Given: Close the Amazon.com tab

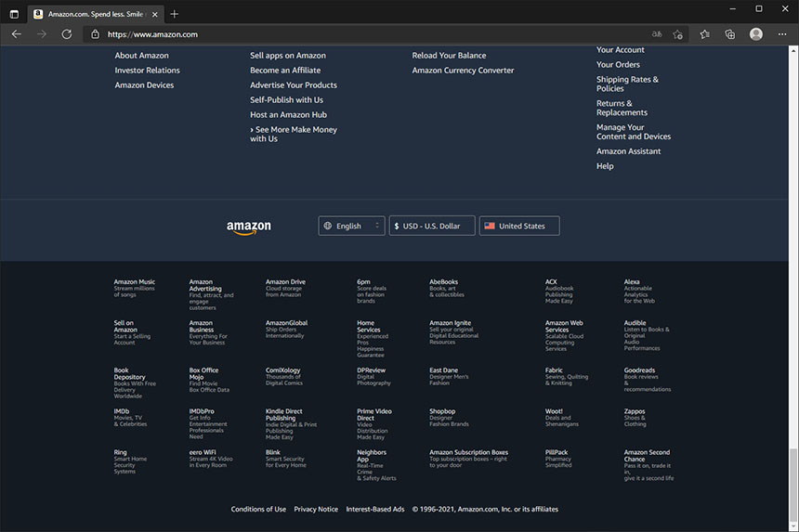Looking at the screenshot, I should click(x=155, y=14).
